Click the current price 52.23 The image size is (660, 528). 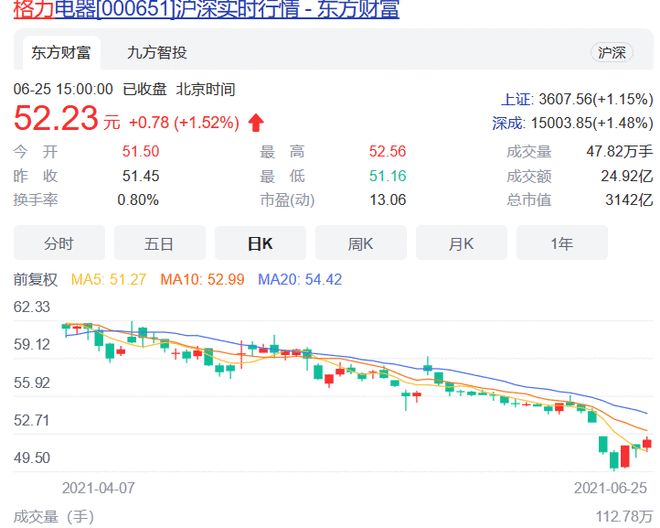click(56, 118)
